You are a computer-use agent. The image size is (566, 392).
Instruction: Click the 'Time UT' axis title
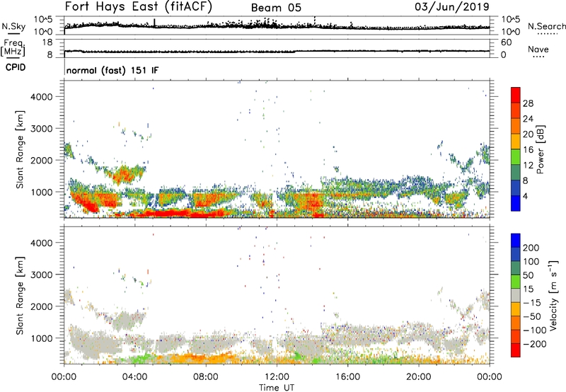point(277,388)
